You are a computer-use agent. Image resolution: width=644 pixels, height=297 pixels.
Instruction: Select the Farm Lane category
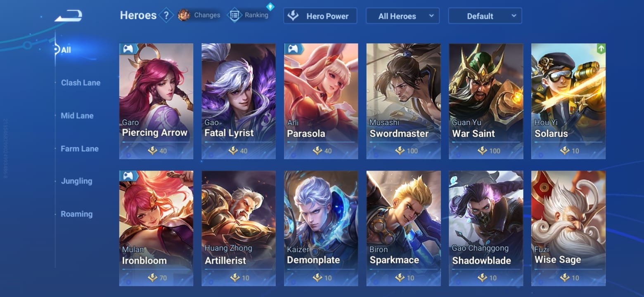click(x=79, y=148)
